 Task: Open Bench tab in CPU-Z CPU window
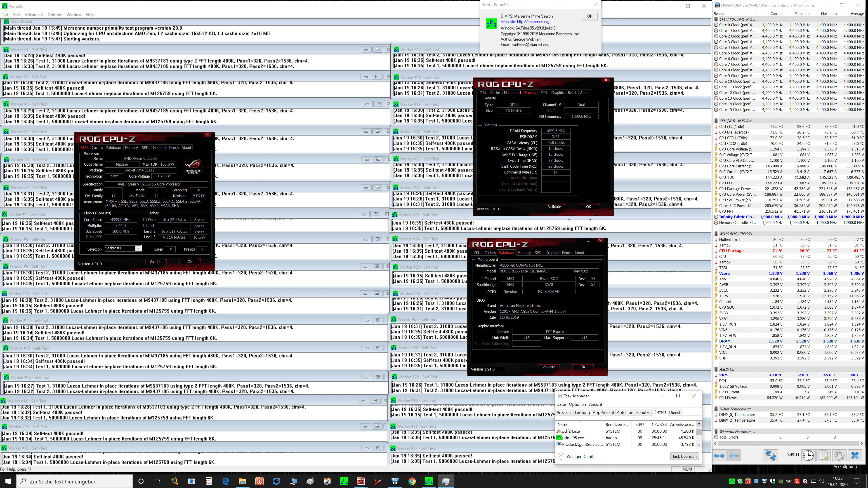(174, 148)
